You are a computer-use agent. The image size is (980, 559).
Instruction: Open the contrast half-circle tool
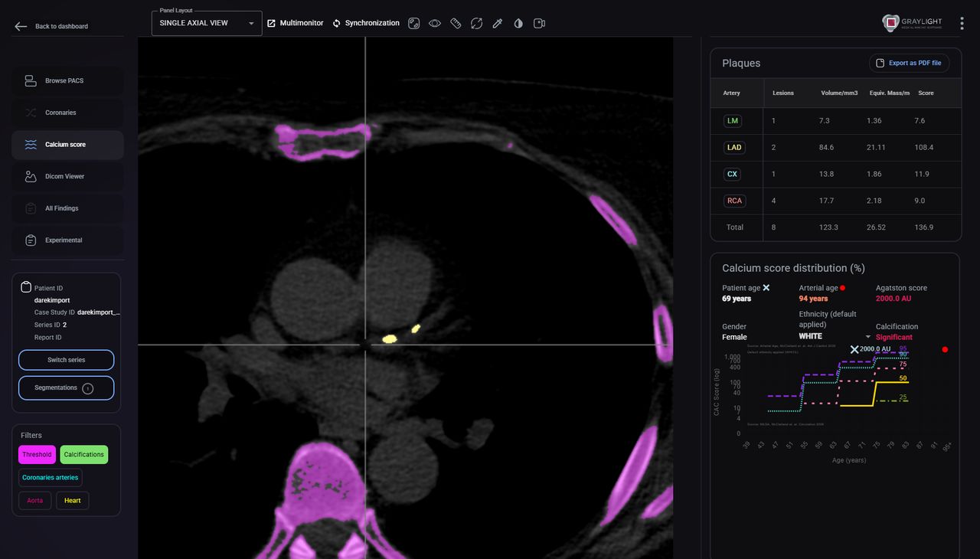(x=518, y=23)
